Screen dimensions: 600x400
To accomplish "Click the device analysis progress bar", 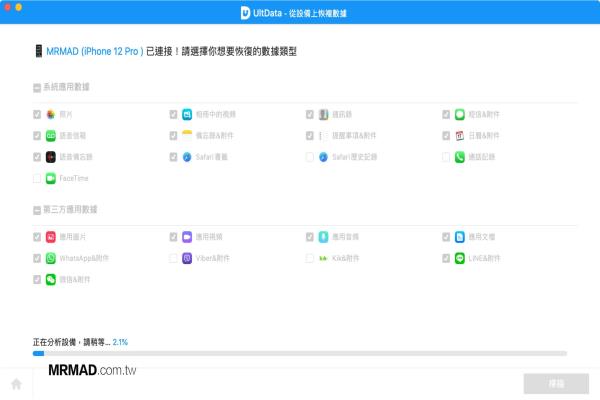I will 300,354.
